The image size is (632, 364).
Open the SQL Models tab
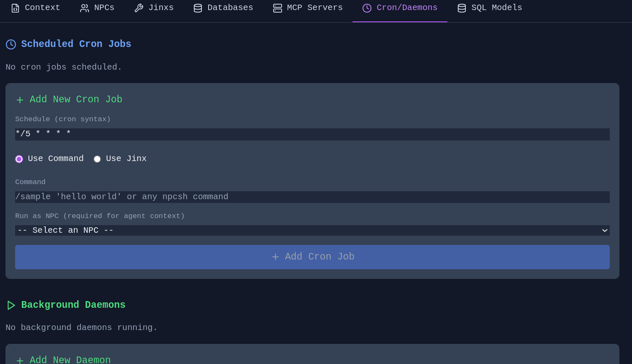click(490, 8)
